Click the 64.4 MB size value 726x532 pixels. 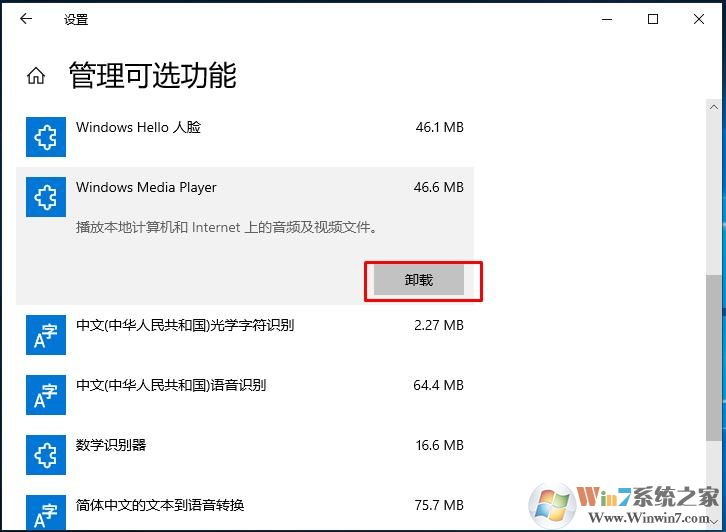tap(438, 385)
